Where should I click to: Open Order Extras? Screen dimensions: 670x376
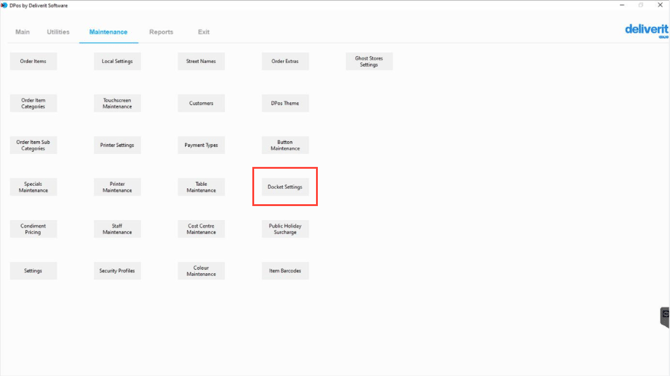(x=285, y=61)
